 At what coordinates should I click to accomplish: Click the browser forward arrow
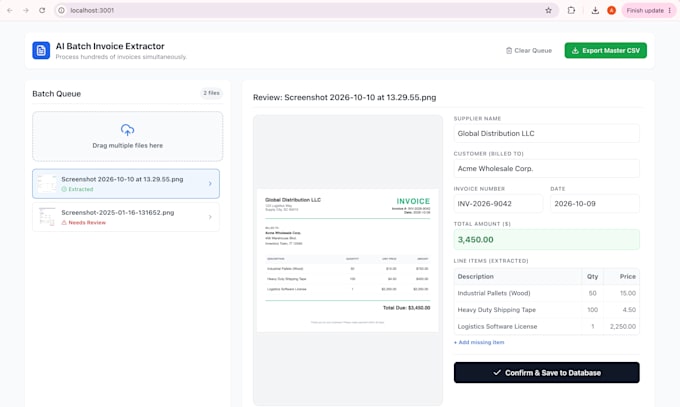(x=26, y=10)
